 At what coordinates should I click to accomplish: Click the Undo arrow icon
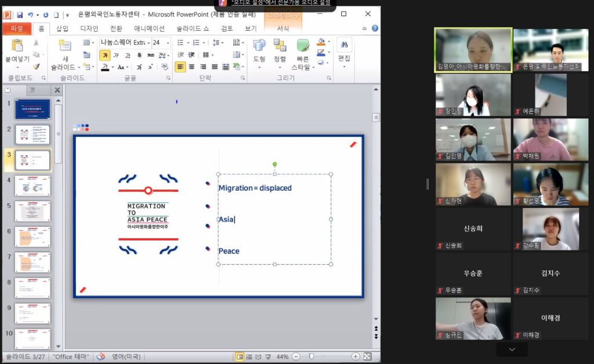[30, 14]
